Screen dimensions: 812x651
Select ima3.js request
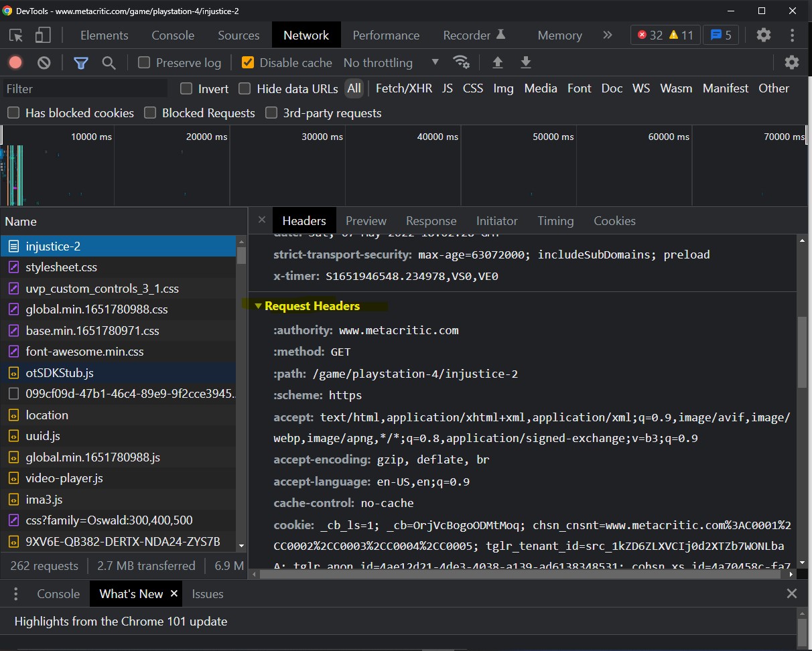coord(119,500)
